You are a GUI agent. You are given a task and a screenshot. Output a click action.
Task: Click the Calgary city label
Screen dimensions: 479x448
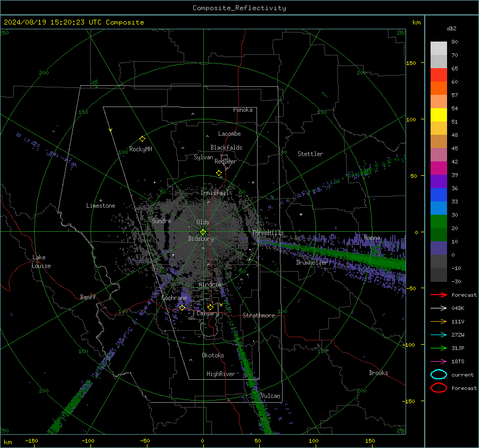pyautogui.click(x=208, y=313)
